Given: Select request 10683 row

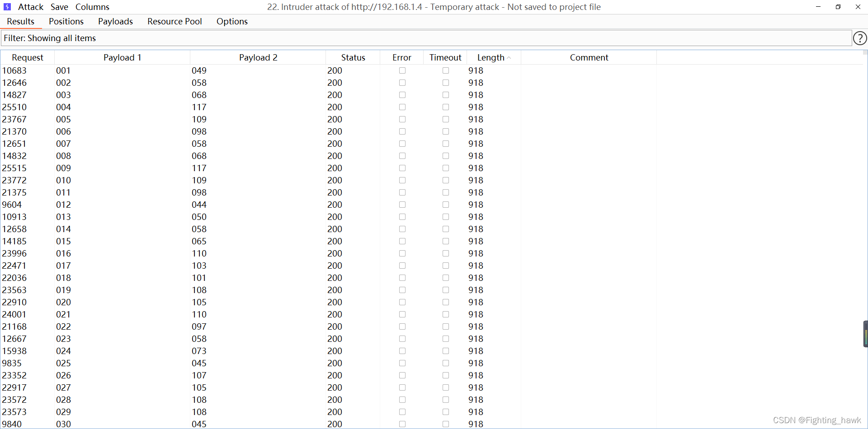Looking at the screenshot, I should (x=432, y=70).
